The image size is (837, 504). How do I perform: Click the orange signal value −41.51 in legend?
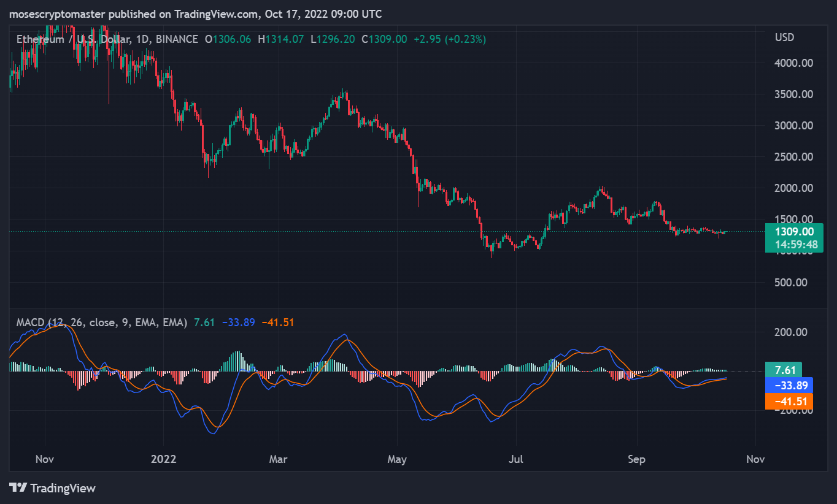coord(278,323)
